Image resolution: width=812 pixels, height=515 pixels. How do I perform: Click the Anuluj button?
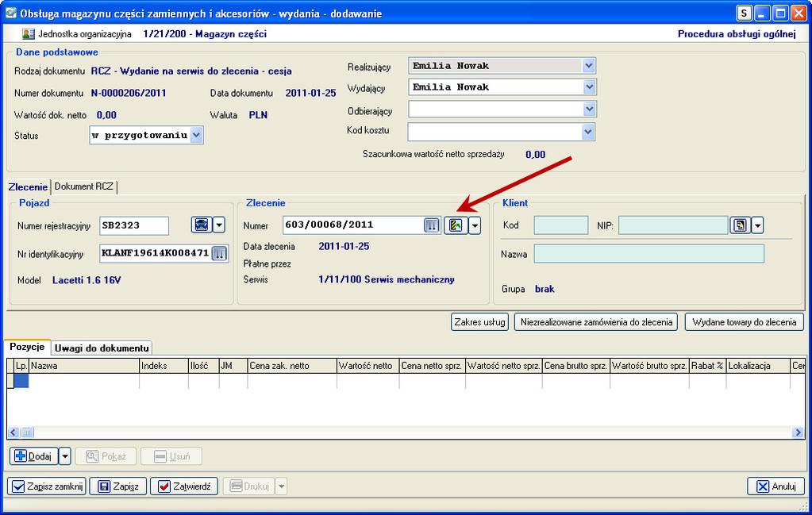[x=775, y=486]
